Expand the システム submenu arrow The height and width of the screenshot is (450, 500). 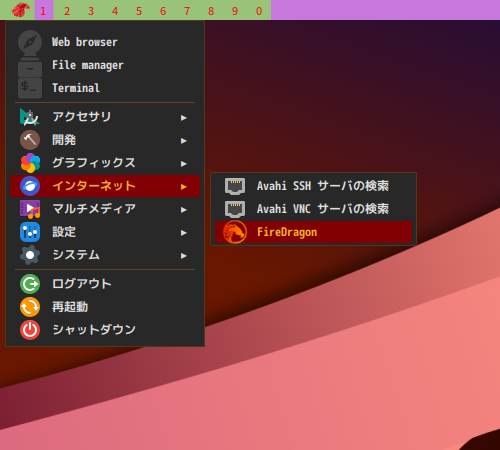183,256
